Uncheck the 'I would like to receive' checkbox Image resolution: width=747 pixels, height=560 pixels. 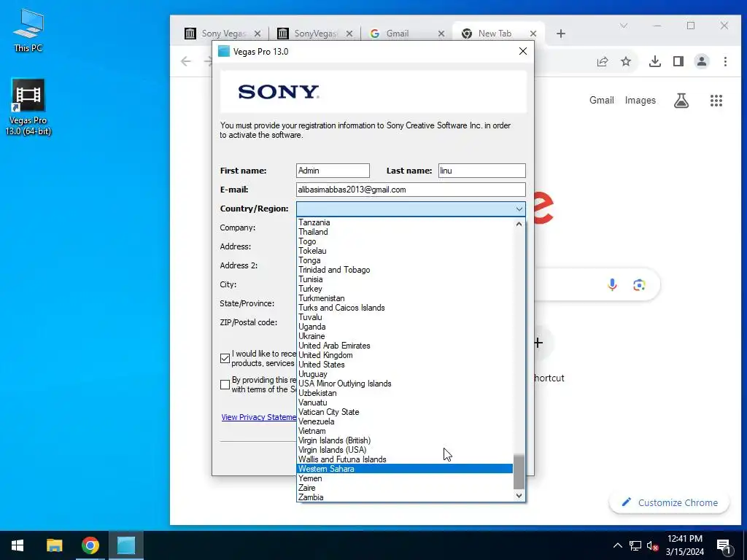[x=225, y=358]
